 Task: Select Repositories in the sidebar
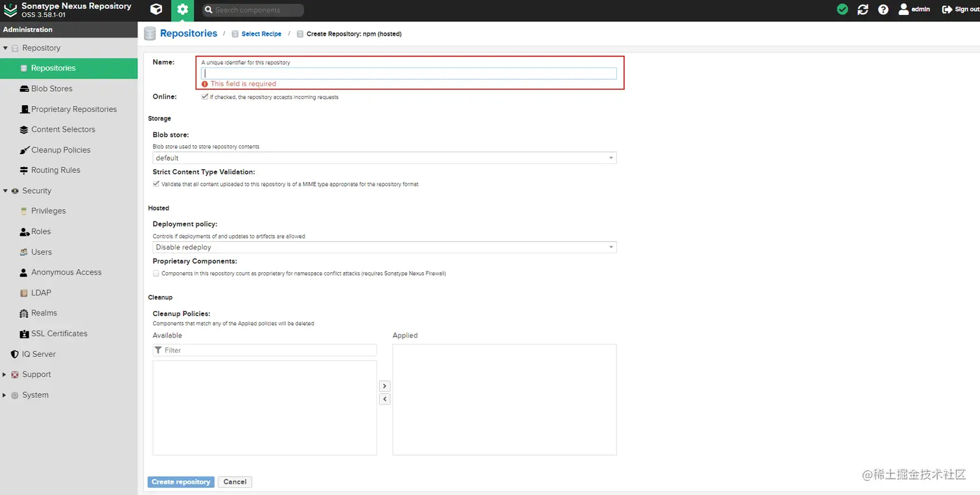point(69,68)
